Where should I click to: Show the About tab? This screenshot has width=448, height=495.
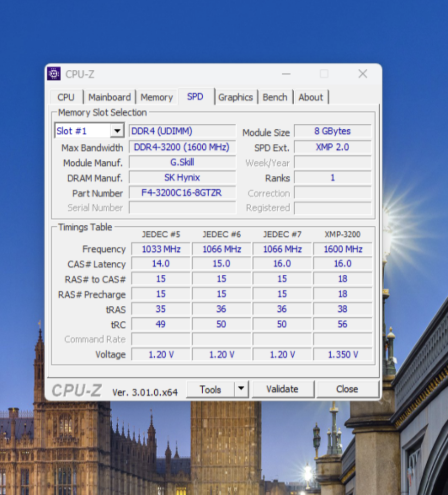click(311, 97)
